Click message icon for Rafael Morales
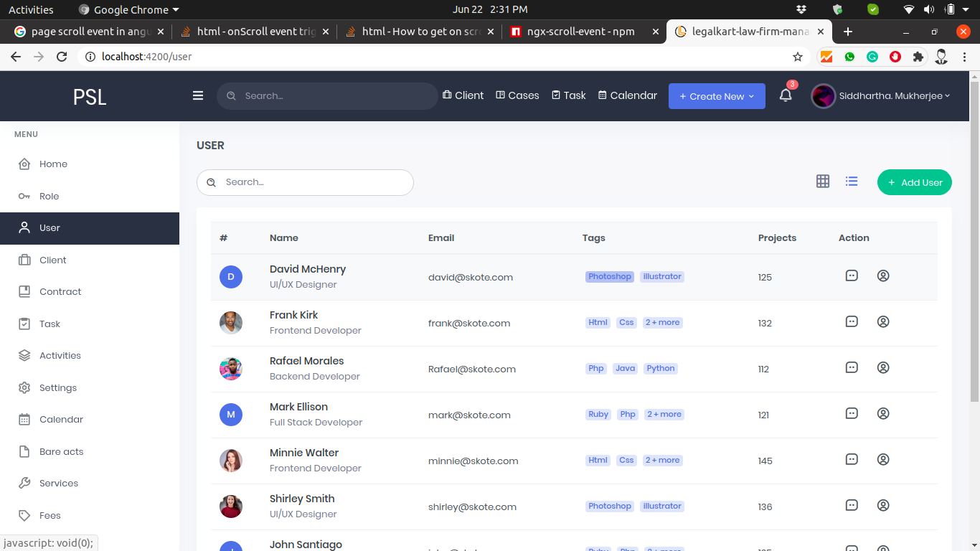This screenshot has height=551, width=980. coord(852,367)
